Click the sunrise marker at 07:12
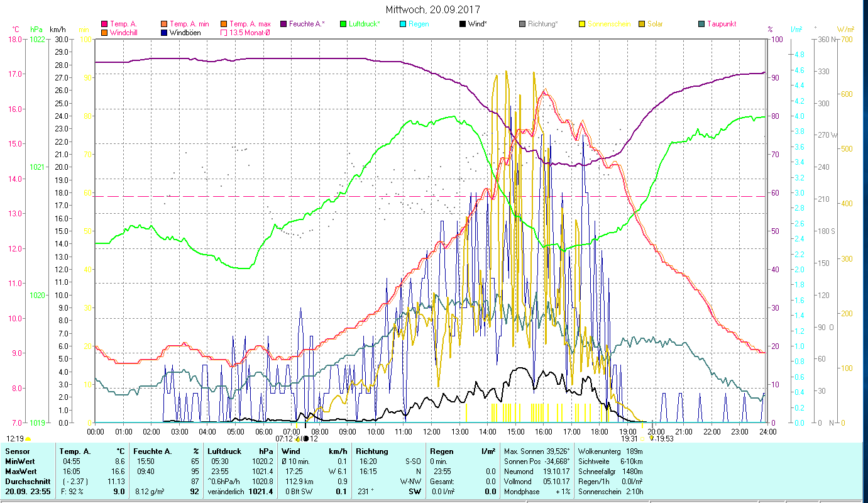This screenshot has width=868, height=503. point(297,439)
